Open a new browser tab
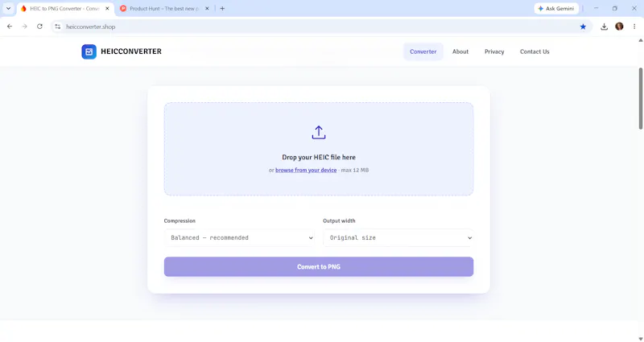 coord(222,9)
